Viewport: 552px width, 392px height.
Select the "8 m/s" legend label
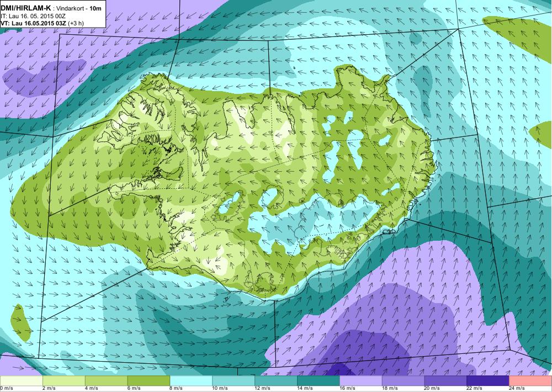pyautogui.click(x=177, y=389)
